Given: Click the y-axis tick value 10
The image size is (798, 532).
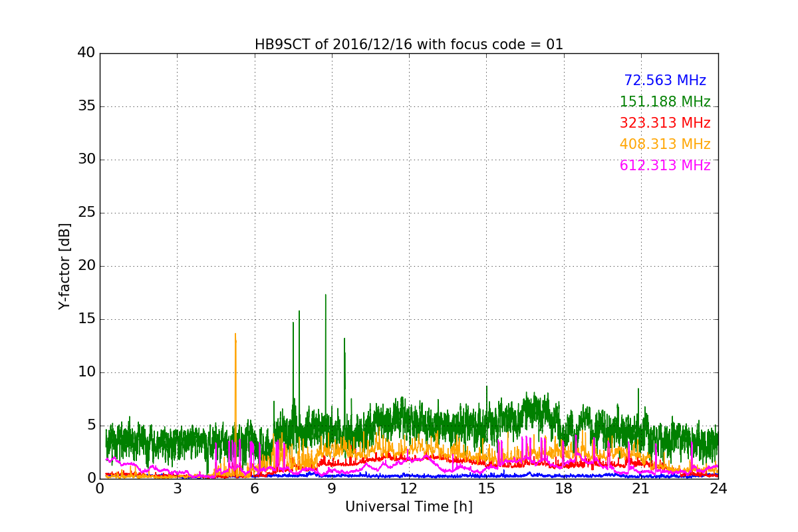Looking at the screenshot, I should click(x=86, y=372).
